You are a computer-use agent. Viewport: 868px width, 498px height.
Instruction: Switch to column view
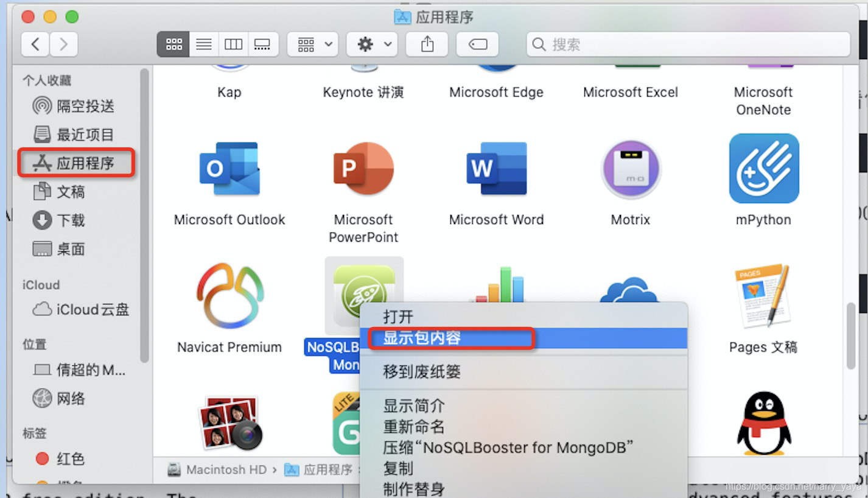click(233, 44)
